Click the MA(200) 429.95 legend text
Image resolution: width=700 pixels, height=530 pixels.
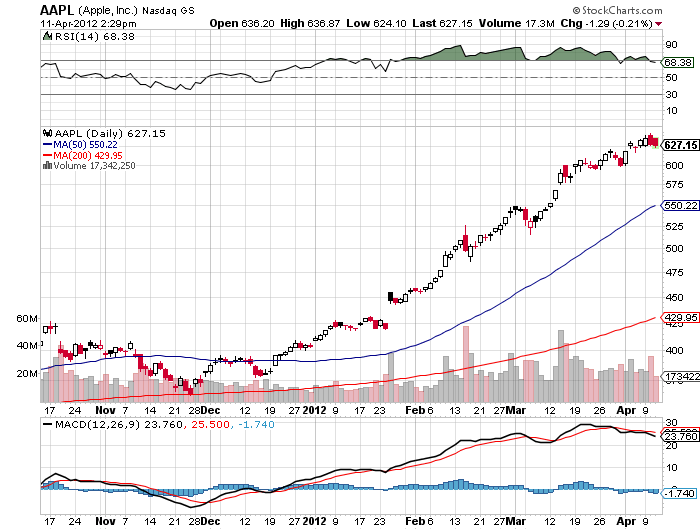click(x=88, y=155)
